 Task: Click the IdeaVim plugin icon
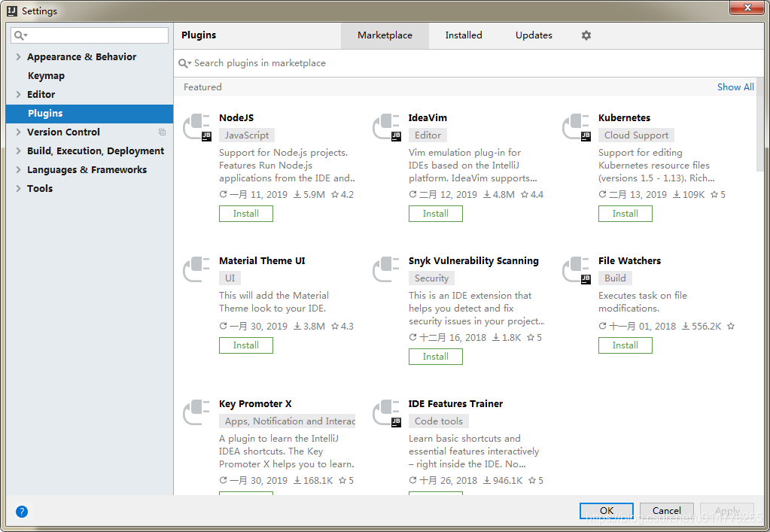pos(386,127)
